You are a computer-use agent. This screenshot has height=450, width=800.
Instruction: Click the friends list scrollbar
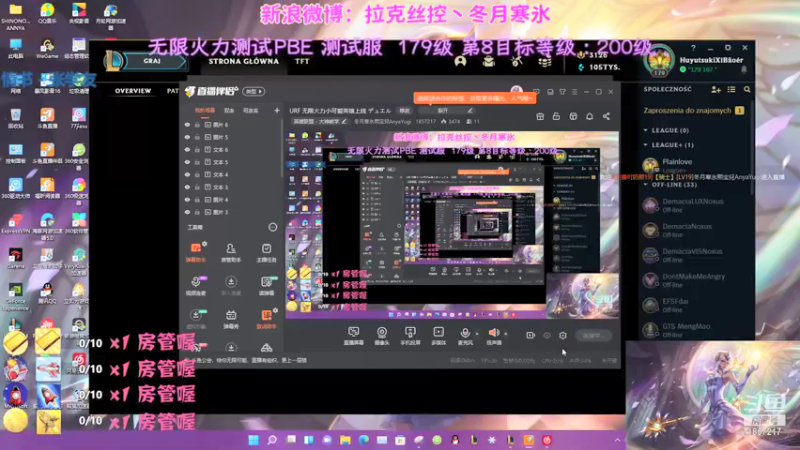(751, 148)
